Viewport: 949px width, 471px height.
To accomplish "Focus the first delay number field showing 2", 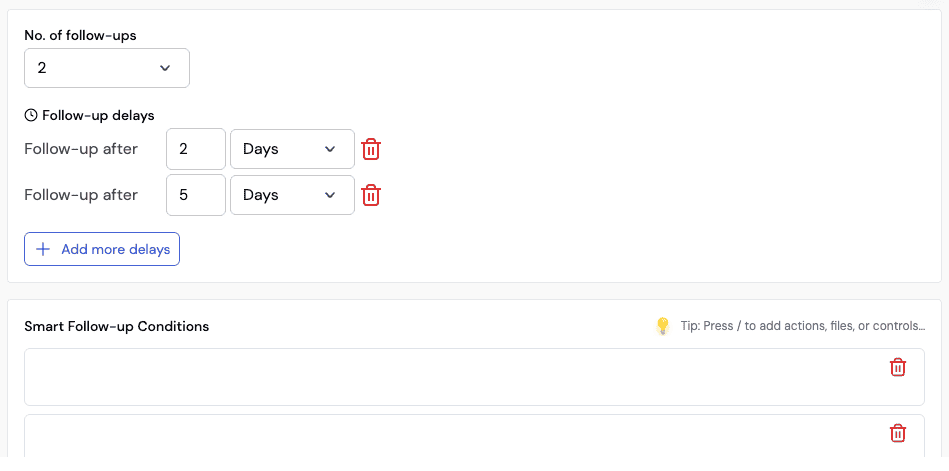I will click(195, 149).
